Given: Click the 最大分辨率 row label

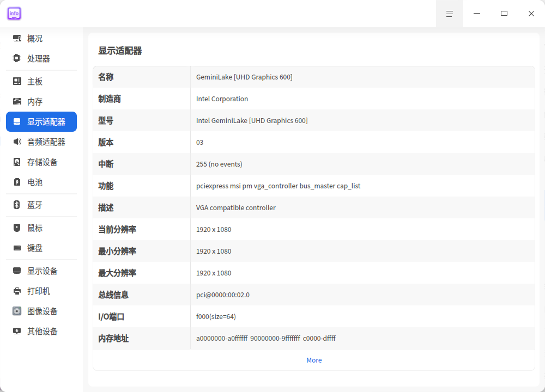Looking at the screenshot, I should click(x=117, y=273).
